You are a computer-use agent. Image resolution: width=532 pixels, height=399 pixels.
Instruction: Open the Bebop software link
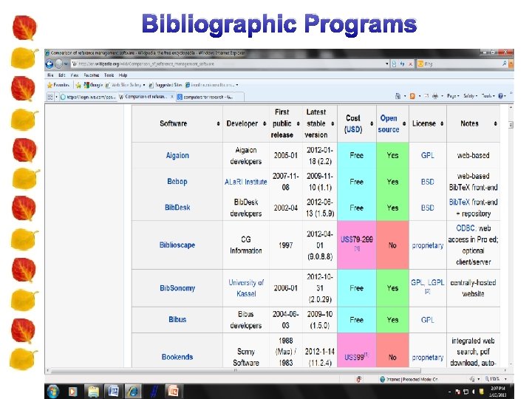[177, 182]
